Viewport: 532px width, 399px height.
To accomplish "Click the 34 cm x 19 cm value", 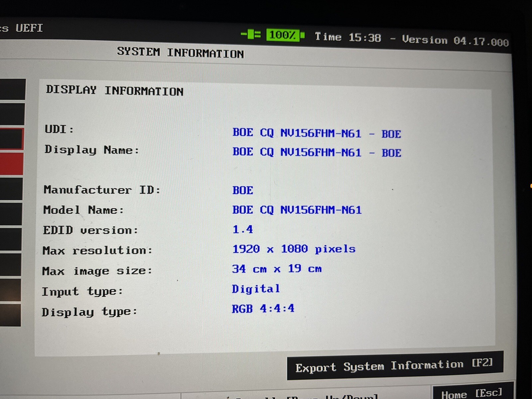I will (277, 269).
